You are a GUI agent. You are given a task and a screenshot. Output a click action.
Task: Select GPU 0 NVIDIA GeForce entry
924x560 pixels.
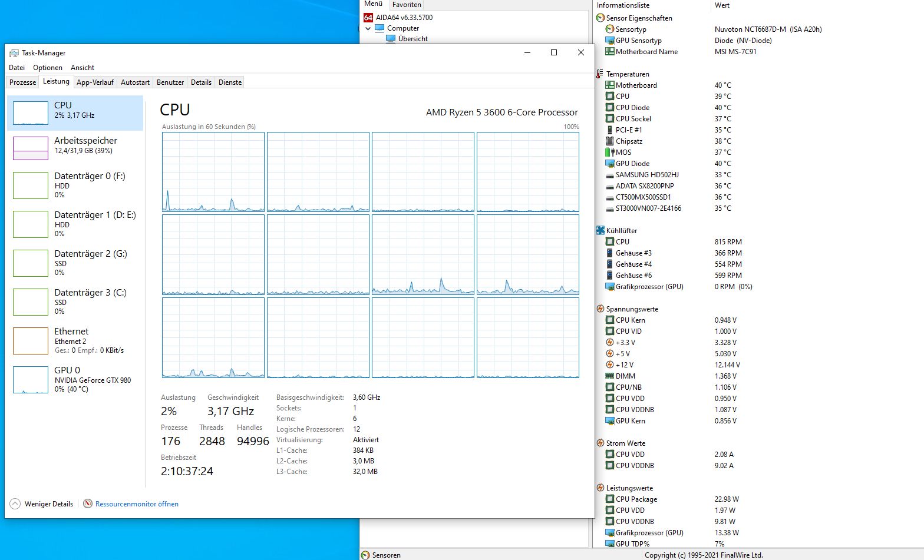pyautogui.click(x=75, y=379)
